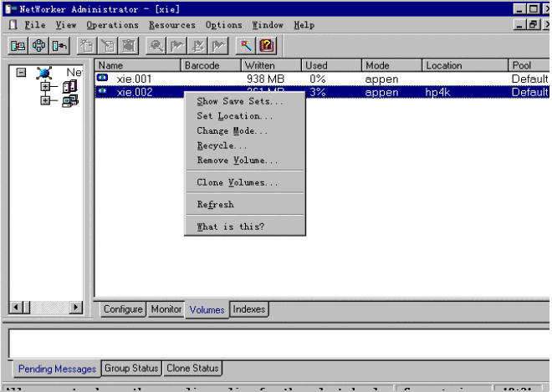The width and height of the screenshot is (552, 392).
Task: Click the help question mark toolbar icon
Action: coord(266,46)
